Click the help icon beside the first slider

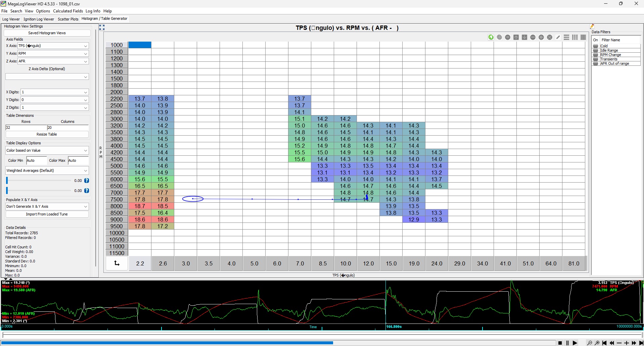pyautogui.click(x=87, y=181)
